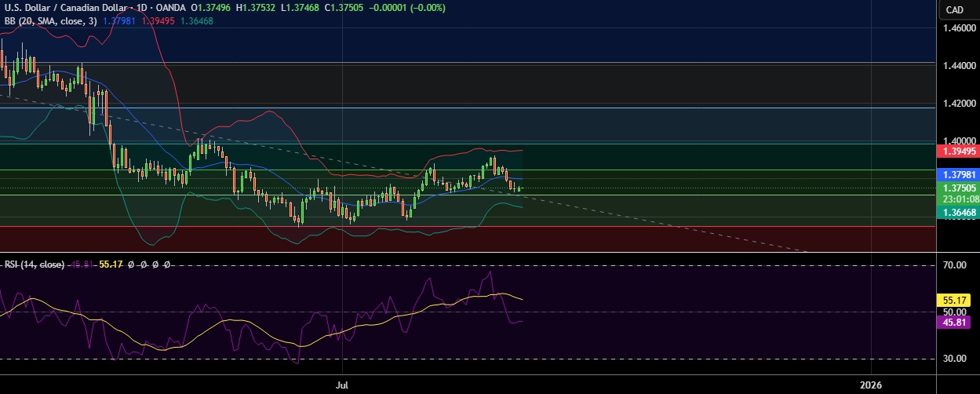Click the 1.40000 price axis label
Image resolution: width=980 pixels, height=394 pixels.
960,140
